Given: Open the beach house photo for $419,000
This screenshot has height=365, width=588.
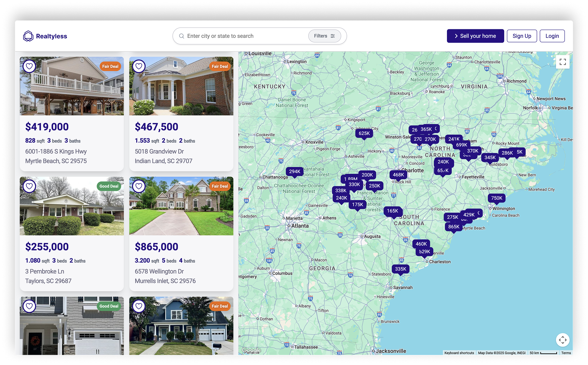Looking at the screenshot, I should 72,86.
